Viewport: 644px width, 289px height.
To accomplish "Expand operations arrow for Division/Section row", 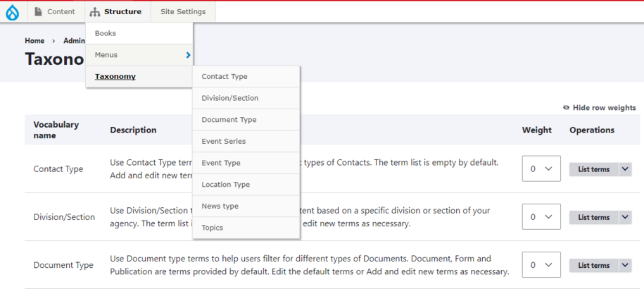I will click(626, 217).
